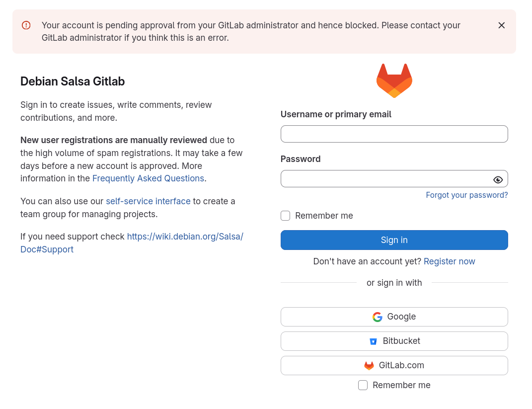This screenshot has height=409, width=532.
Task: Enable Remember me under Sign in form
Action: 286,216
